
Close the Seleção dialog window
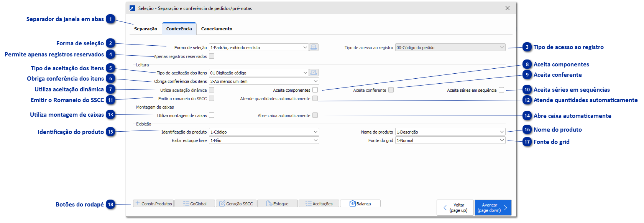click(x=508, y=8)
